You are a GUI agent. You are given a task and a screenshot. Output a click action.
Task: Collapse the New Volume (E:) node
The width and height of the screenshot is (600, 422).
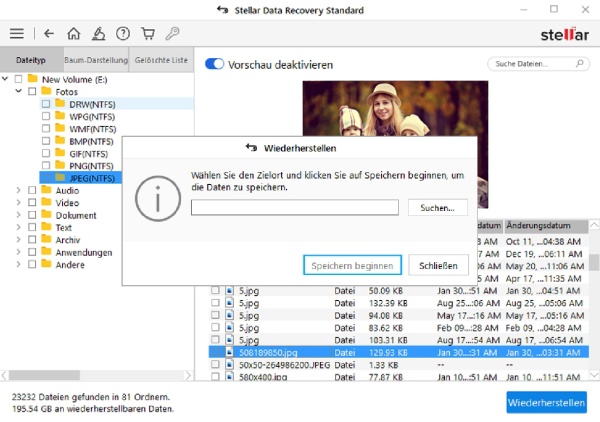click(5, 79)
